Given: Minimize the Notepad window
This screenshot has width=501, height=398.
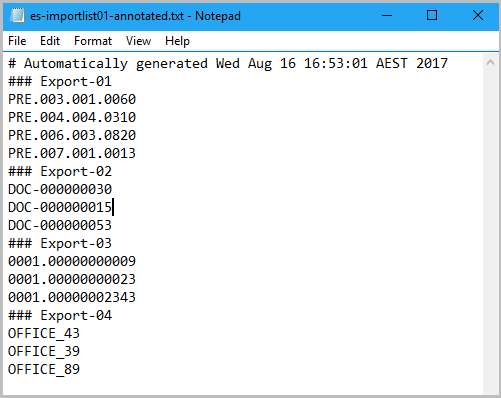Looking at the screenshot, I should (x=387, y=16).
